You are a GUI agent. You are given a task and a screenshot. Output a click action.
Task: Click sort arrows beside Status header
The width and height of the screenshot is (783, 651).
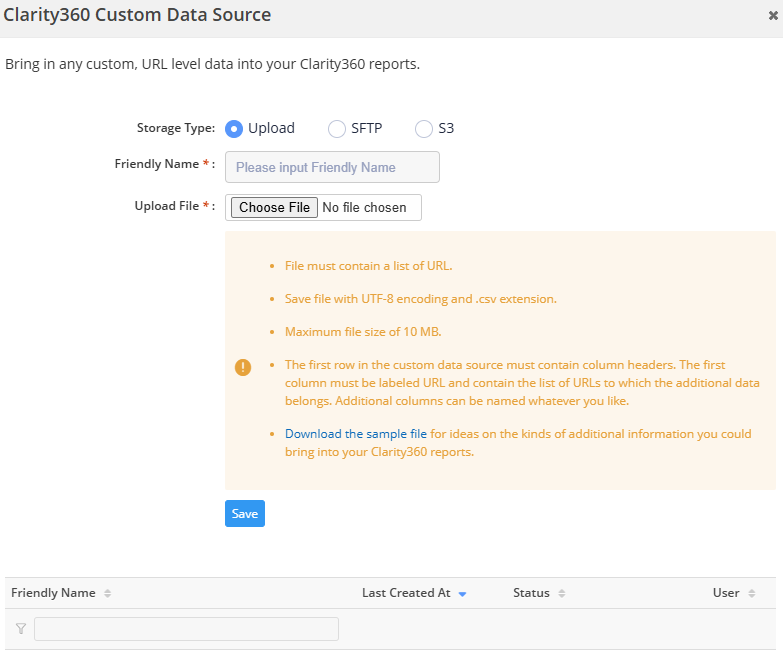562,594
